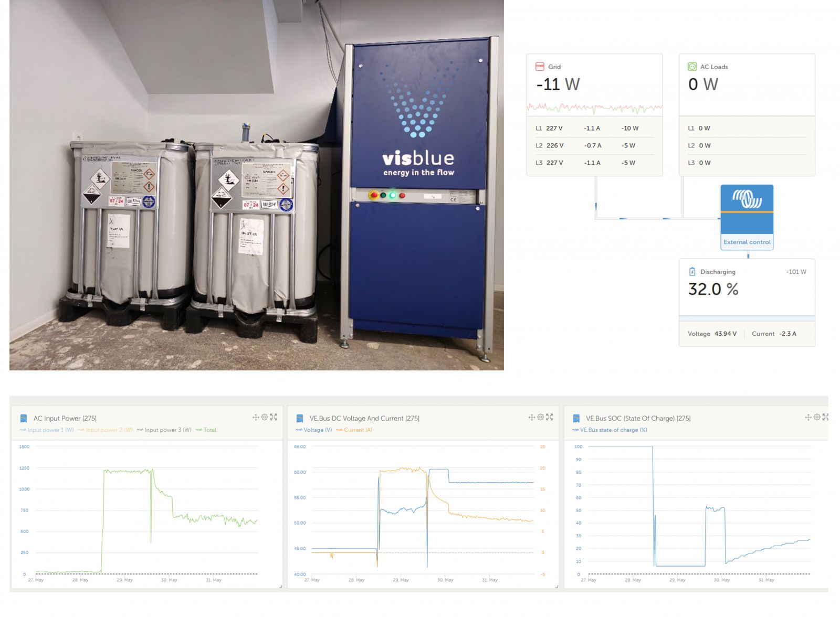Toggle Input power 3 (W) series
Image resolution: width=840 pixels, height=617 pixels.
[x=164, y=430]
